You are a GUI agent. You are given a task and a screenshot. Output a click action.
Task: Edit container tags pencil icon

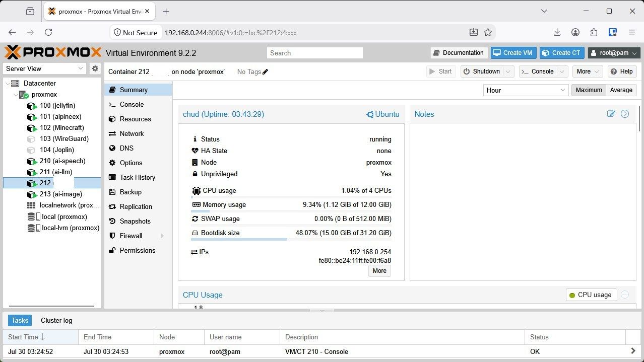point(266,71)
